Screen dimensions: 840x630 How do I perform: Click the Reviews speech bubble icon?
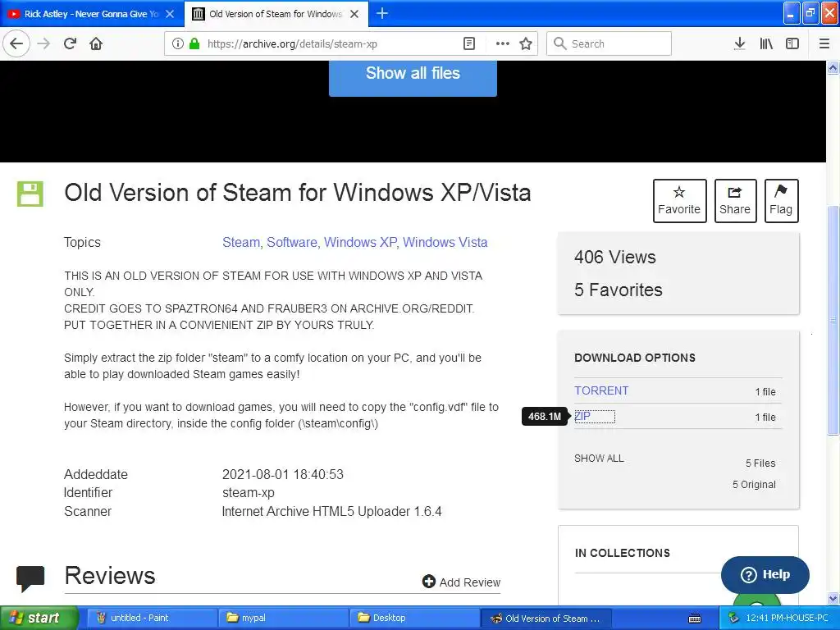(30, 578)
